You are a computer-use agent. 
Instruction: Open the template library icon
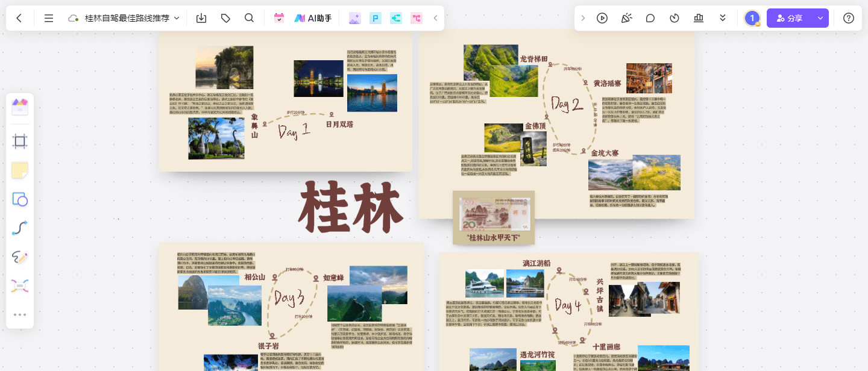pos(20,108)
